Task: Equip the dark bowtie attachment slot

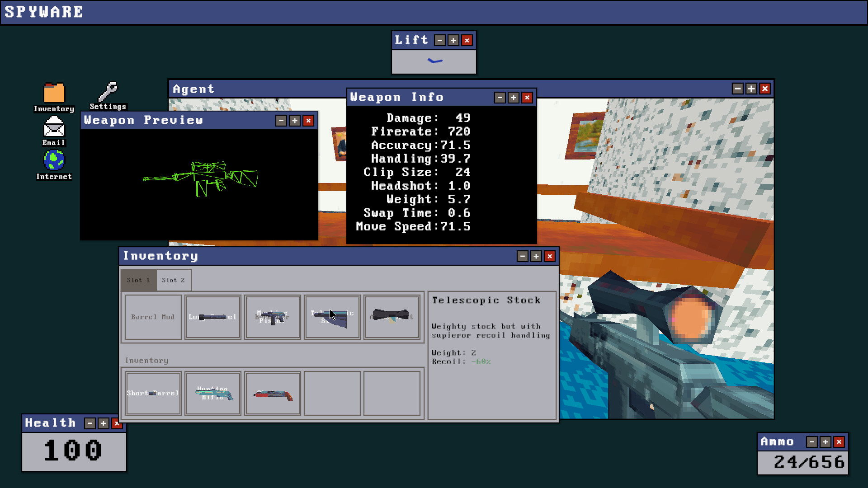Action: click(x=392, y=317)
